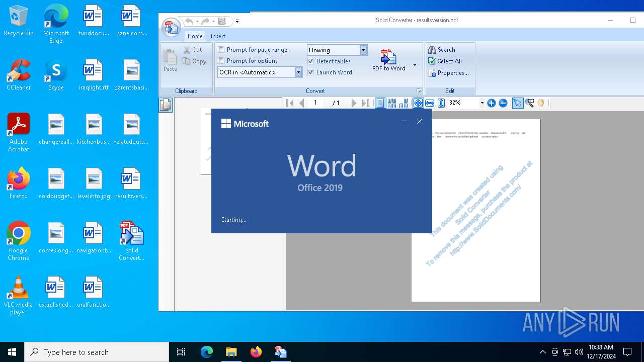The width and height of the screenshot is (644, 362).
Task: Expand the PDF to Word options arrow
Action: click(x=415, y=65)
